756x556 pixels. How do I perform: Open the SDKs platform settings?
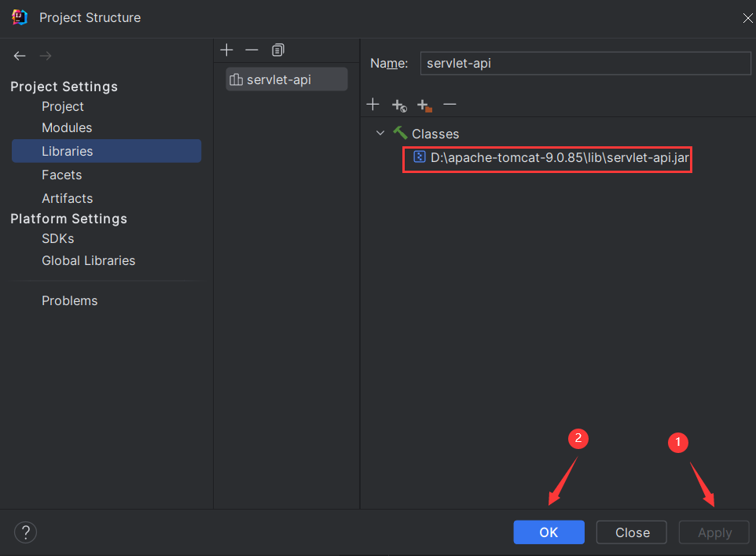(58, 239)
